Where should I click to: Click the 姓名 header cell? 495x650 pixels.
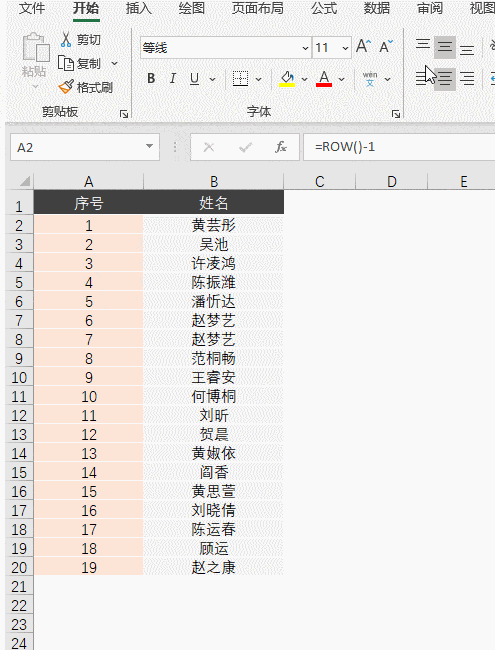click(x=214, y=203)
